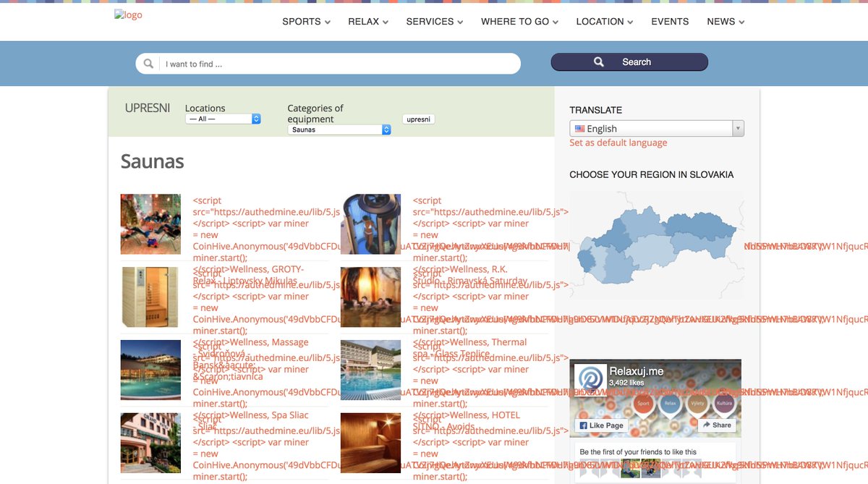Open the Relaxuj.me Facebook page title
This screenshot has width=868, height=484.
pyautogui.click(x=637, y=372)
